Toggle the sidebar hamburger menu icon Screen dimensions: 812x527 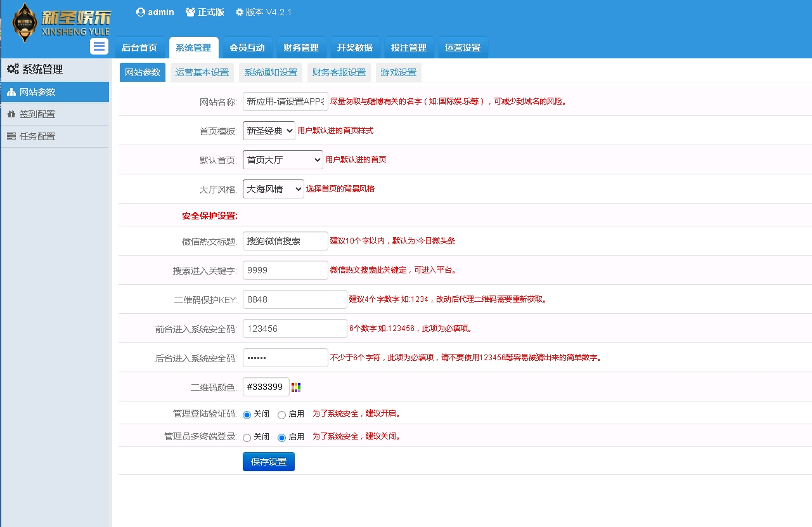point(99,46)
